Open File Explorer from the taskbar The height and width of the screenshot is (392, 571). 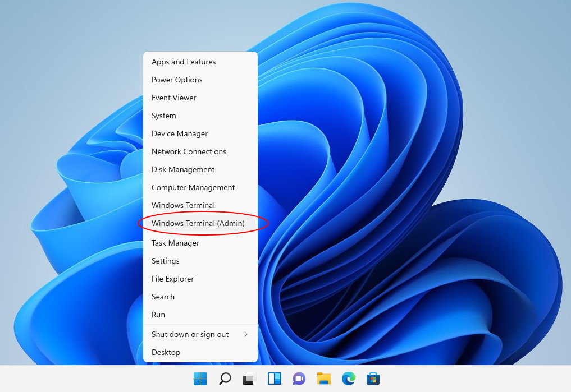point(323,379)
